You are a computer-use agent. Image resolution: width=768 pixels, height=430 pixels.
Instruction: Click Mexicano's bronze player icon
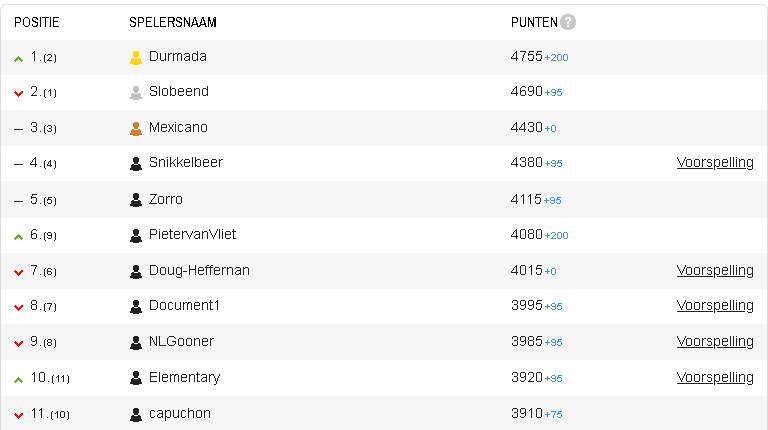pyautogui.click(x=136, y=128)
